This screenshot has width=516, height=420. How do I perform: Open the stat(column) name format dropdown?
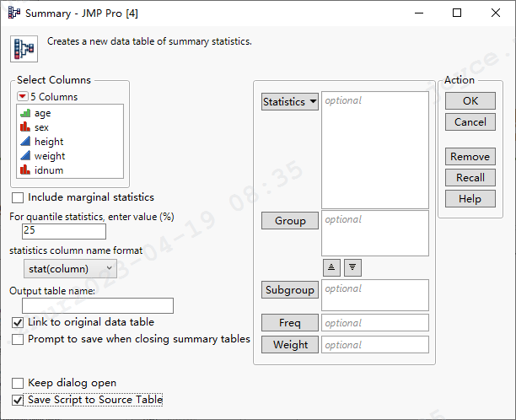pos(71,268)
